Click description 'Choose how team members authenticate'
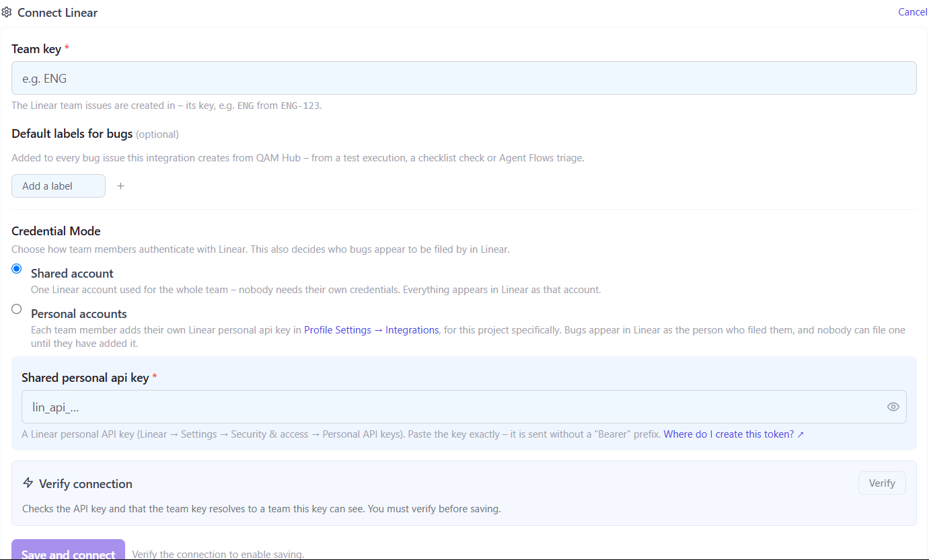The height and width of the screenshot is (560, 929). [260, 249]
